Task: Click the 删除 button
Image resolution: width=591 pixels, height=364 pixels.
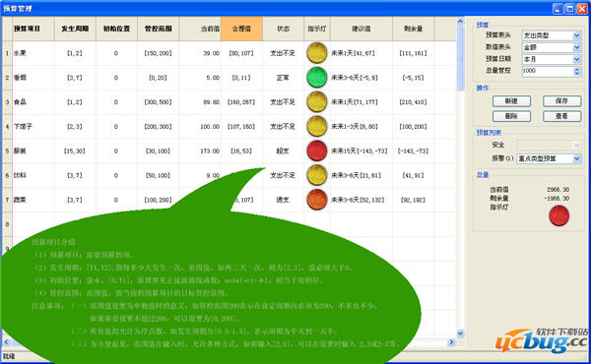Action: coord(511,116)
